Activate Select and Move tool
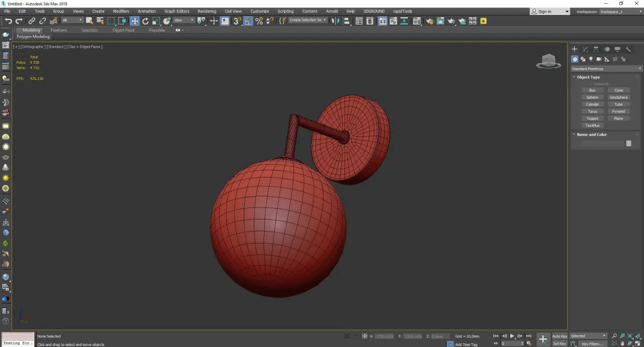The width and height of the screenshot is (644, 347). (x=135, y=21)
